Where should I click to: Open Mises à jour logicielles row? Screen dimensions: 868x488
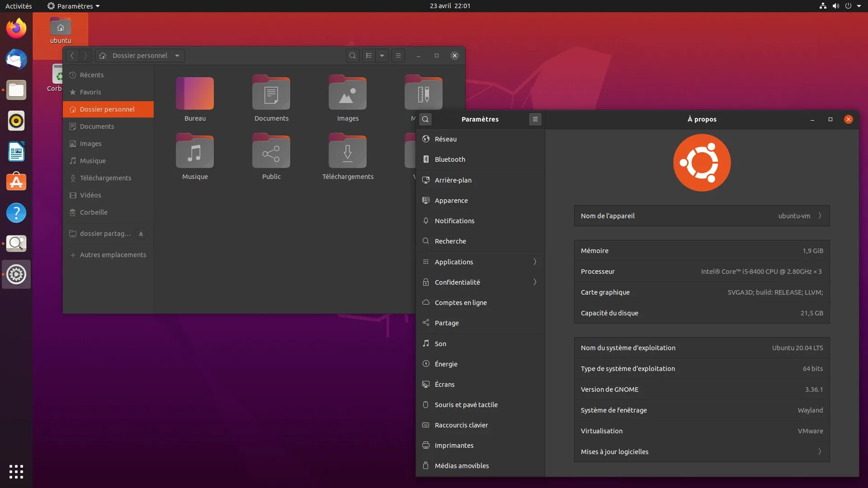(x=702, y=452)
